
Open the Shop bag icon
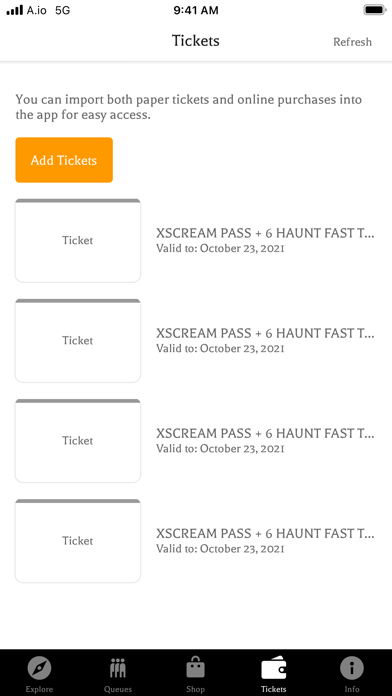click(195, 667)
